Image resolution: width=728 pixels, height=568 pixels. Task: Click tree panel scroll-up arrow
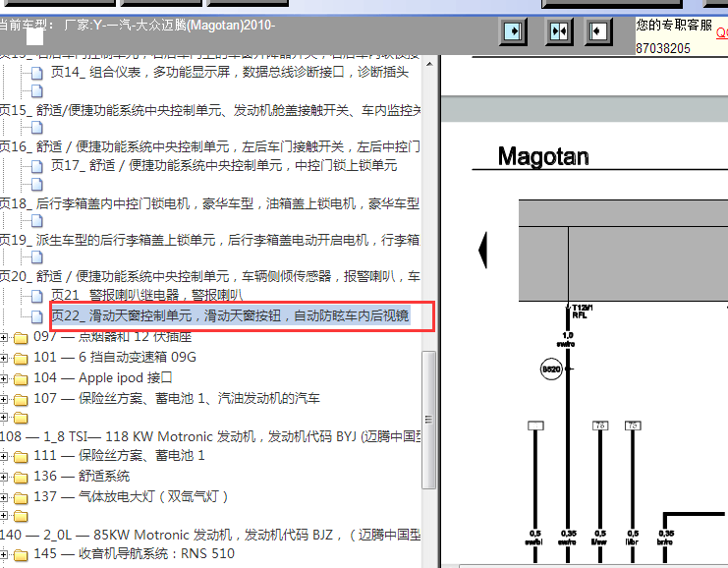pos(429,64)
